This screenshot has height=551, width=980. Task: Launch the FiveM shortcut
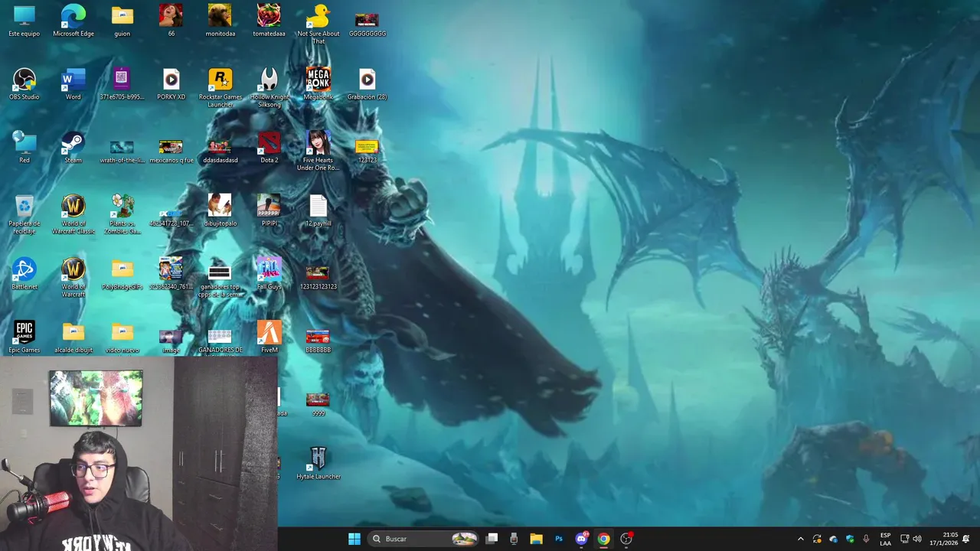pos(269,337)
